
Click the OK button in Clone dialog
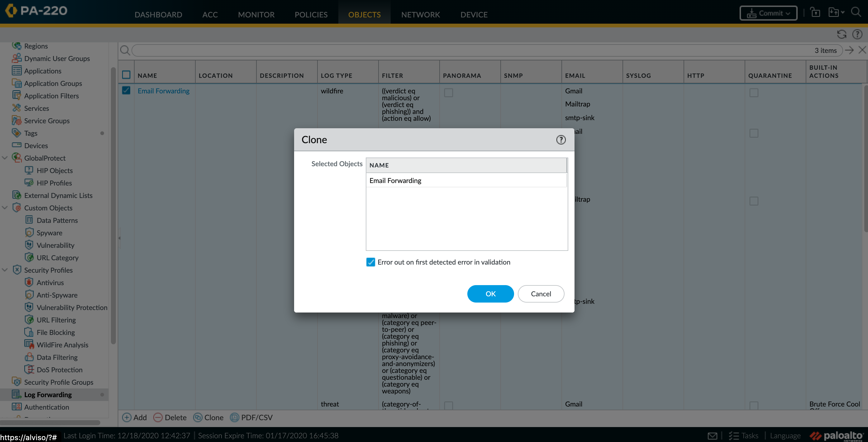[490, 294]
